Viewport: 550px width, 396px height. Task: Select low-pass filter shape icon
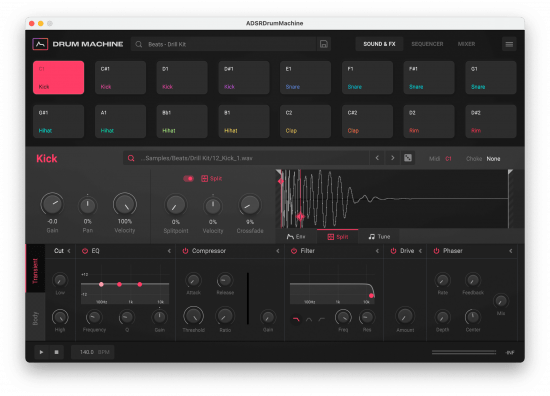(296, 319)
